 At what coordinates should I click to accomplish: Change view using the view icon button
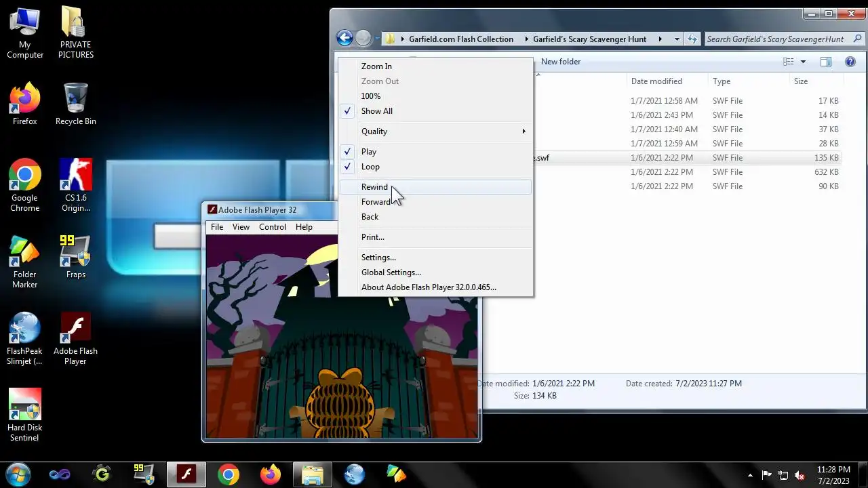tap(789, 62)
